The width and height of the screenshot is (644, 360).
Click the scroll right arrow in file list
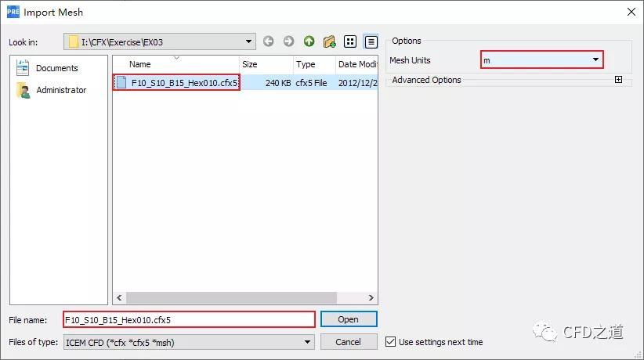point(371,297)
